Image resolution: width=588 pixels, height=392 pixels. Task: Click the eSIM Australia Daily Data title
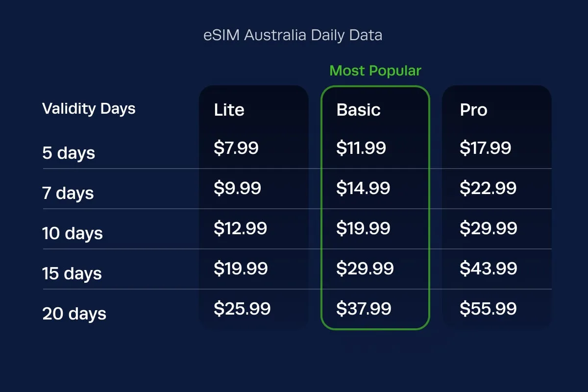coord(293,36)
